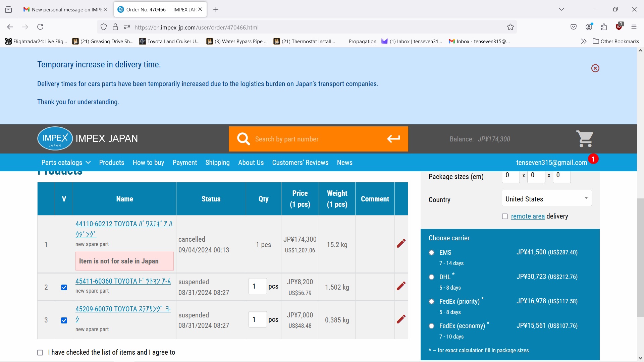Open tracking protection shield panel
This screenshot has height=362, width=644.
pos(104,27)
